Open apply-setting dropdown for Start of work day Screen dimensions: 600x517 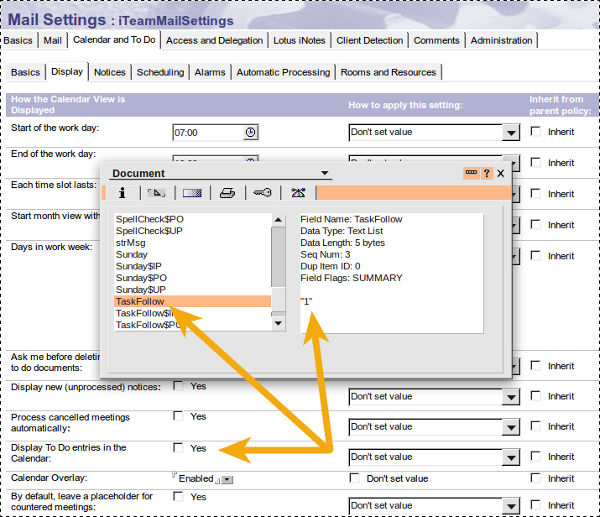coord(511,133)
